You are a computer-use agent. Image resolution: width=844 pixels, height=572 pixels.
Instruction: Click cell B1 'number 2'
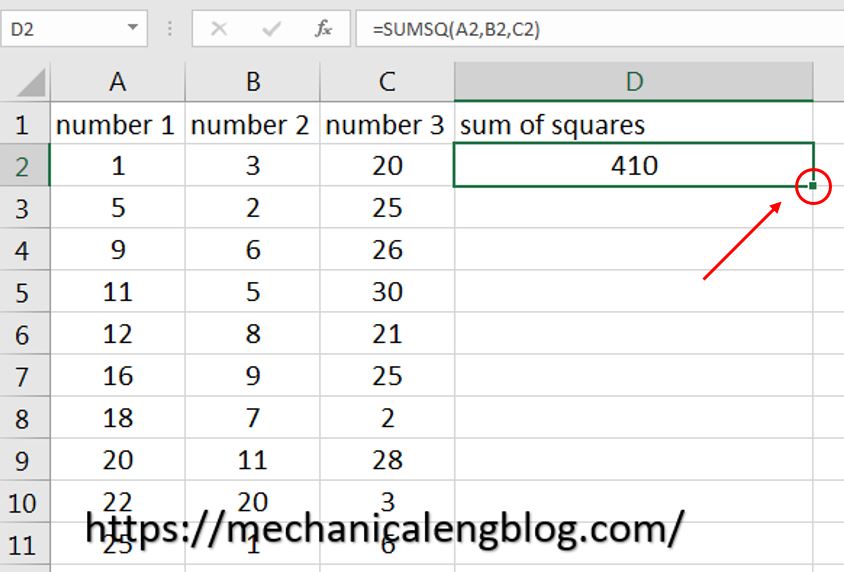252,124
